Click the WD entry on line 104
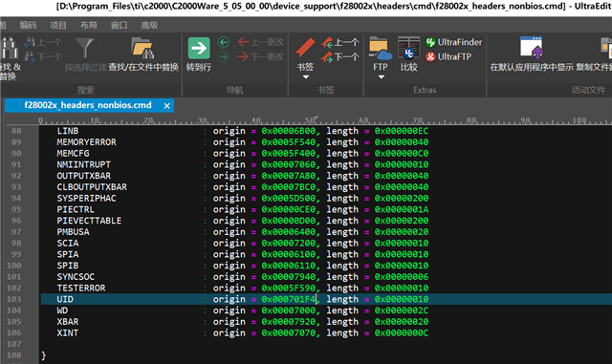612x364 pixels. [x=62, y=310]
